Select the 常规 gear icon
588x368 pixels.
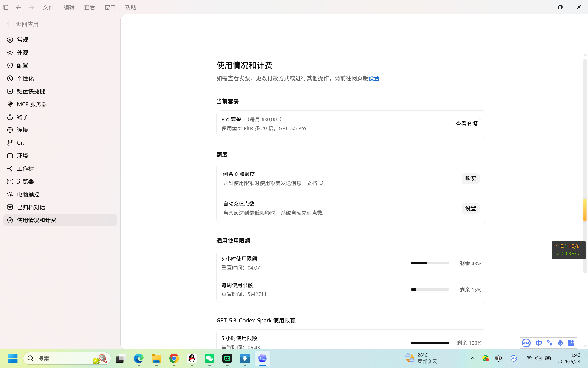pos(10,40)
